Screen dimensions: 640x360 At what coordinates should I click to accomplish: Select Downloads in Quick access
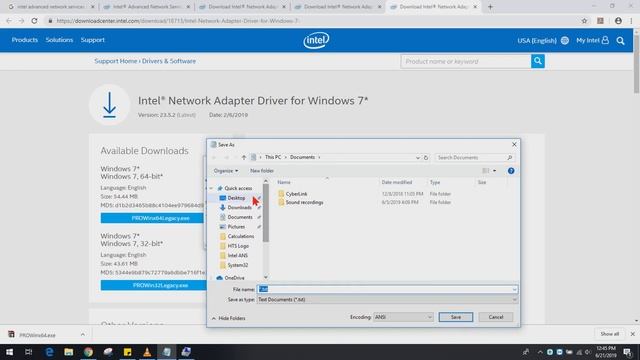[x=239, y=208]
